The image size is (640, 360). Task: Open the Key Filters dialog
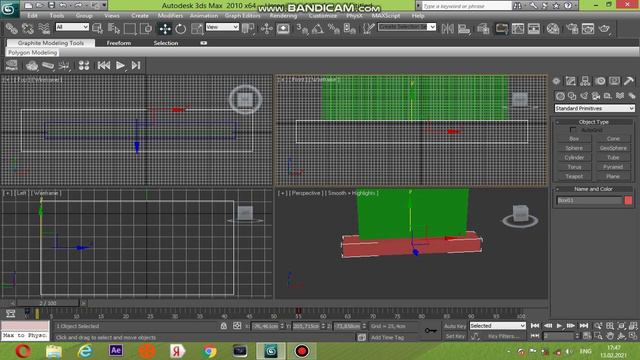503,336
